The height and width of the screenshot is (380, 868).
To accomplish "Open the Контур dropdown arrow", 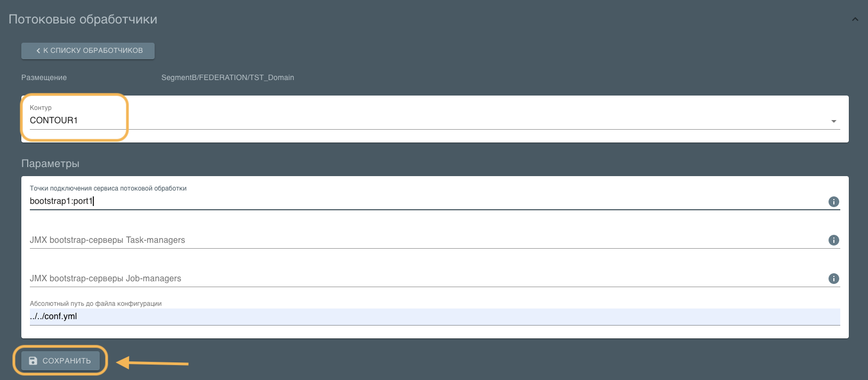I will point(833,121).
